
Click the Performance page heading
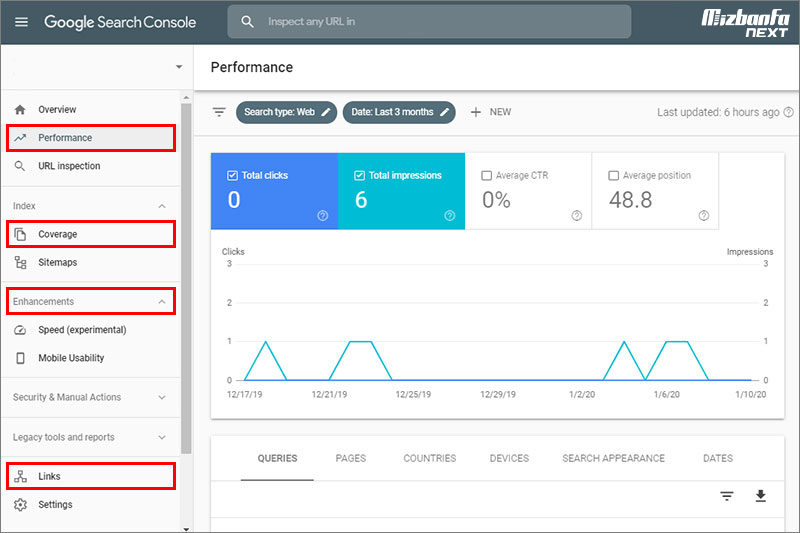click(x=252, y=67)
